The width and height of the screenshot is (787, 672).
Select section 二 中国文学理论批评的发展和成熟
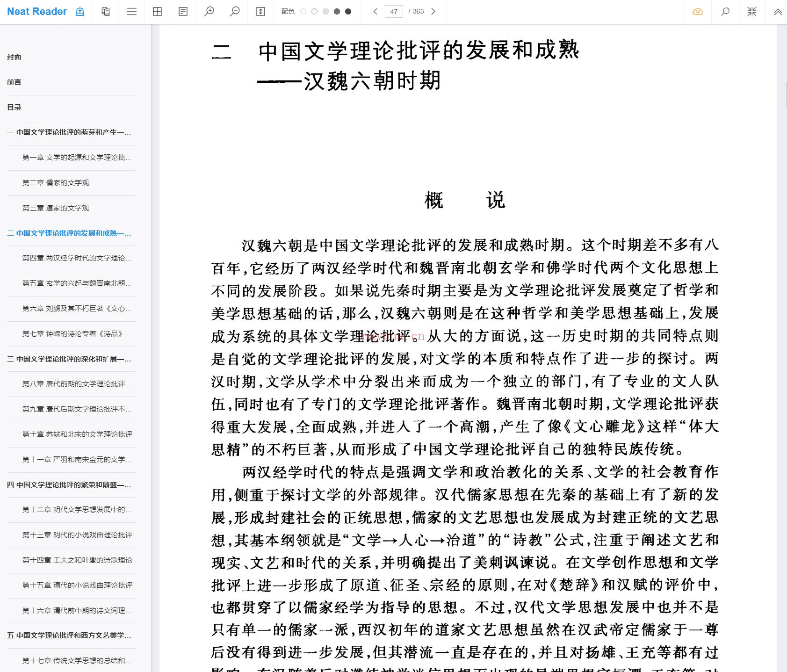click(72, 233)
